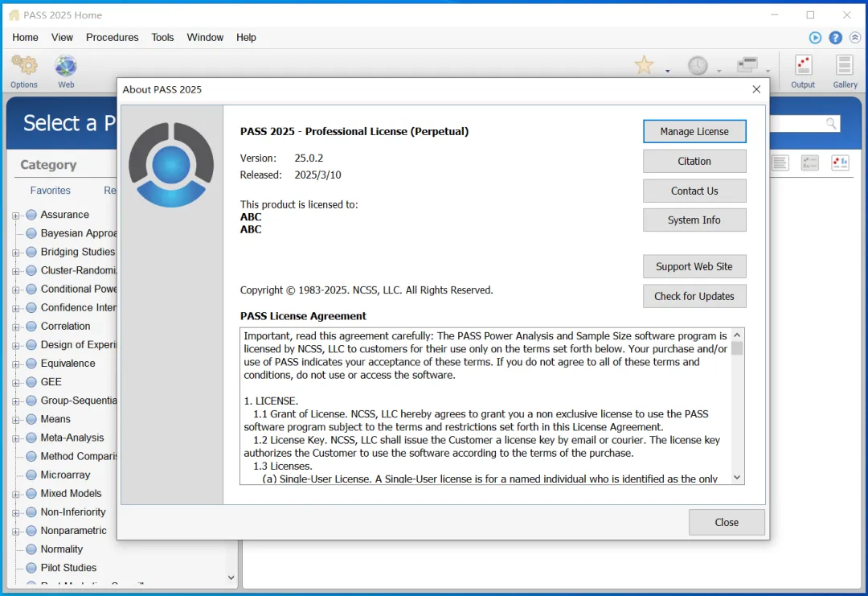Expand the Nonparametric tree node
This screenshot has height=596, width=868.
pos(16,531)
